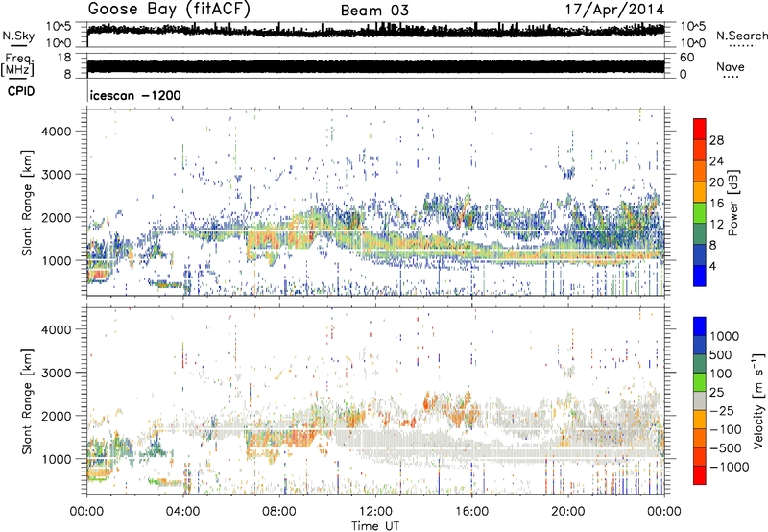Click the -500 velocity colorbar label

click(726, 447)
